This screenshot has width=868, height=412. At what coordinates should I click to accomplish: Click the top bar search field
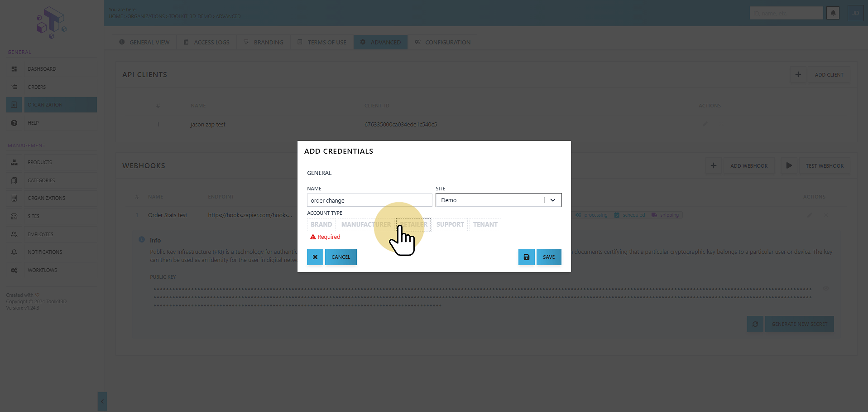(786, 13)
